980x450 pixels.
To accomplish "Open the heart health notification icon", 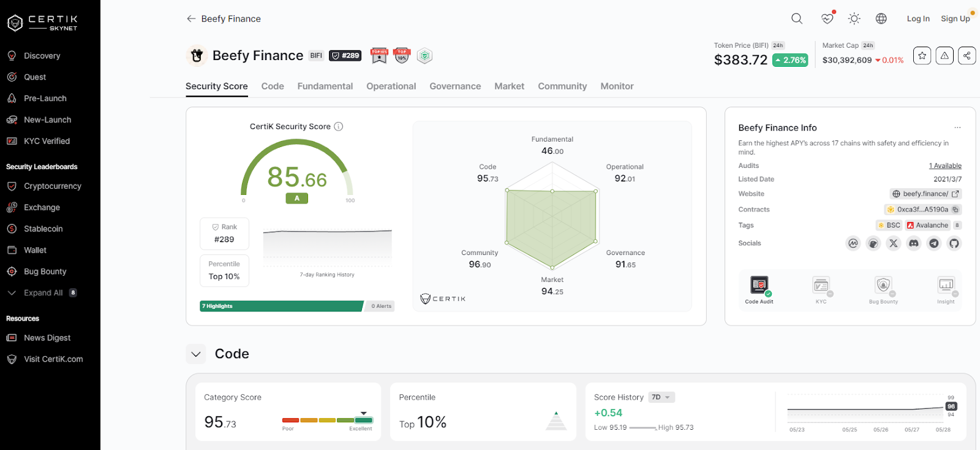I will point(827,18).
